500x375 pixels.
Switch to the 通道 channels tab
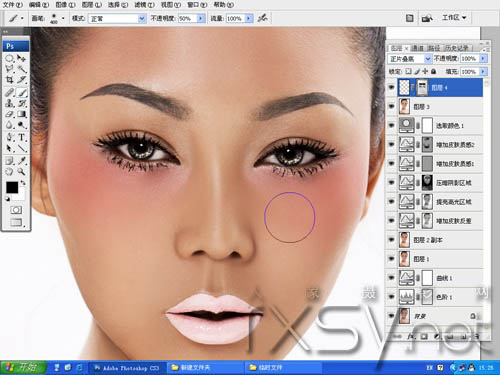[418, 48]
